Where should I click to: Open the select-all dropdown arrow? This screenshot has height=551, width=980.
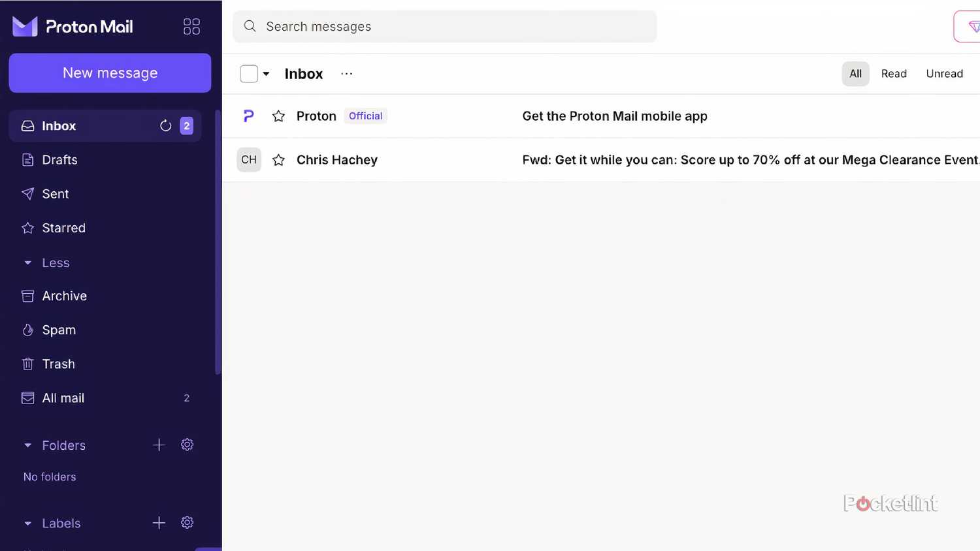(265, 73)
